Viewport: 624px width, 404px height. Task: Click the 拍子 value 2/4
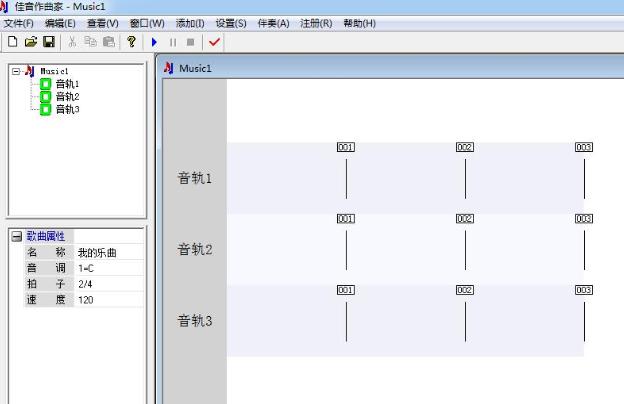click(108, 284)
